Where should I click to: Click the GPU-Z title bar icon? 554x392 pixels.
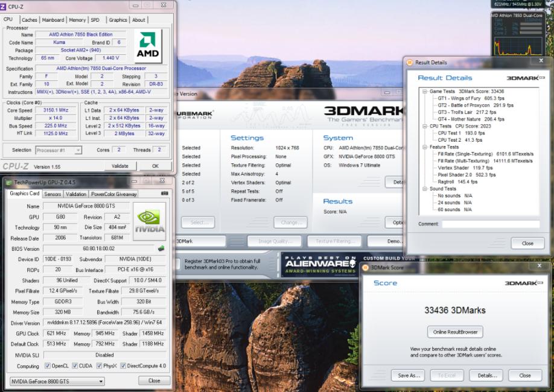coord(9,182)
